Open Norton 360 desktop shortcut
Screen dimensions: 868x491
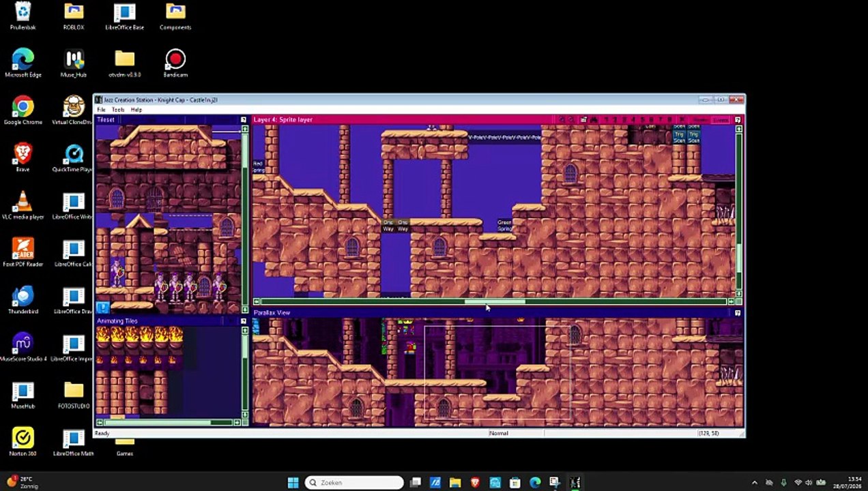click(23, 442)
